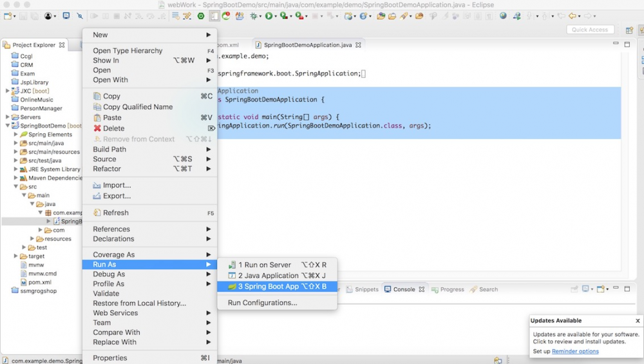Open pom.xml file in Project Explorer

point(39,282)
